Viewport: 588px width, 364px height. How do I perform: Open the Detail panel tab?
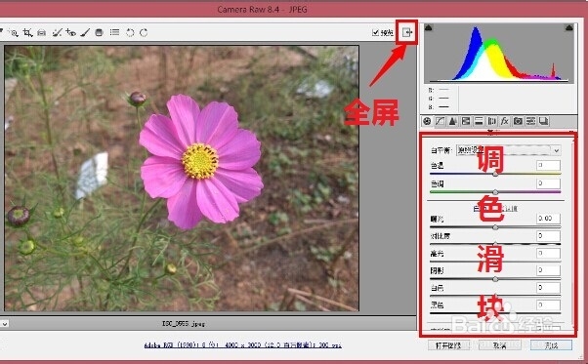point(452,121)
